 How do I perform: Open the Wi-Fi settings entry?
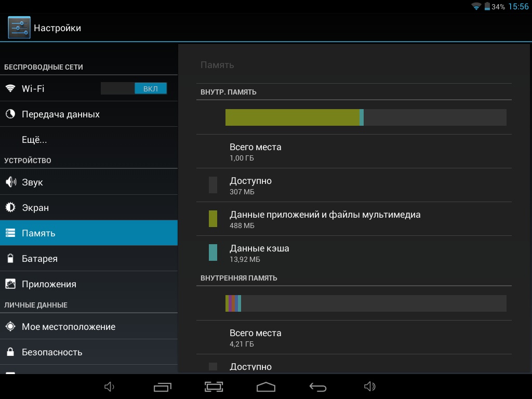pyautogui.click(x=52, y=88)
